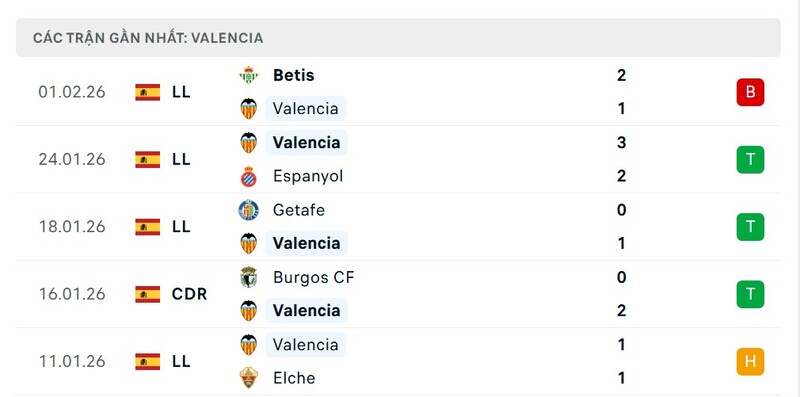The width and height of the screenshot is (800, 397).
Task: Click the Burgos CF club crest
Action: pyautogui.click(x=248, y=277)
